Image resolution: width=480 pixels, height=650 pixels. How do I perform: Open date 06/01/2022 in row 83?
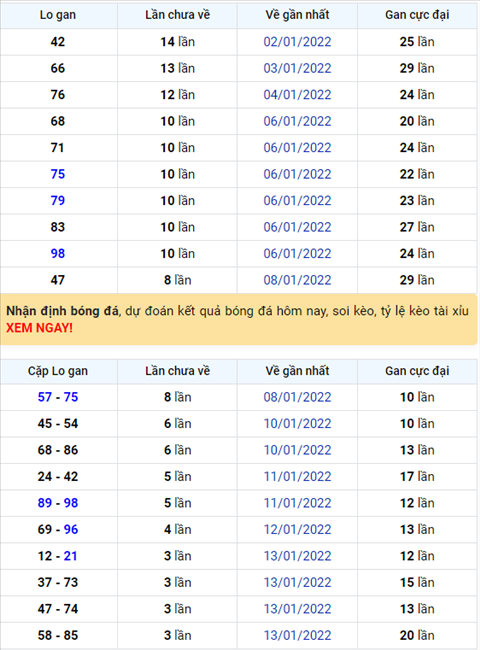click(297, 227)
